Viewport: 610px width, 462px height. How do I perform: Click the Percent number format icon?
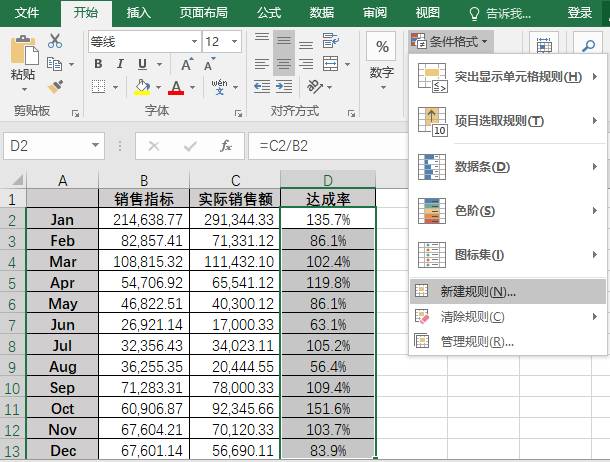pos(381,48)
